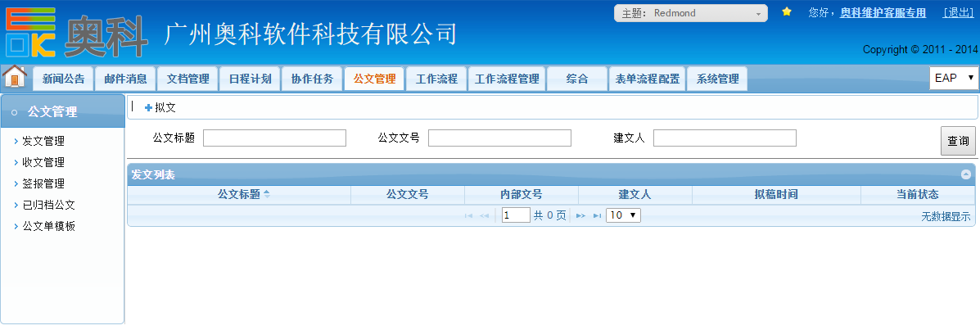The image size is (980, 330).
Task: Collapse the 发文列表 panel with round arrow icon
Action: pyautogui.click(x=966, y=174)
